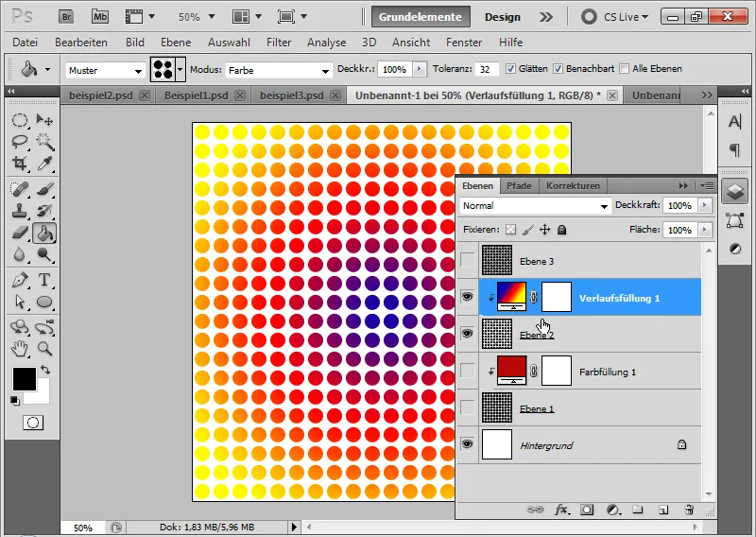The height and width of the screenshot is (537, 756).
Task: Toggle the Benachbart checkbox
Action: pyautogui.click(x=558, y=69)
